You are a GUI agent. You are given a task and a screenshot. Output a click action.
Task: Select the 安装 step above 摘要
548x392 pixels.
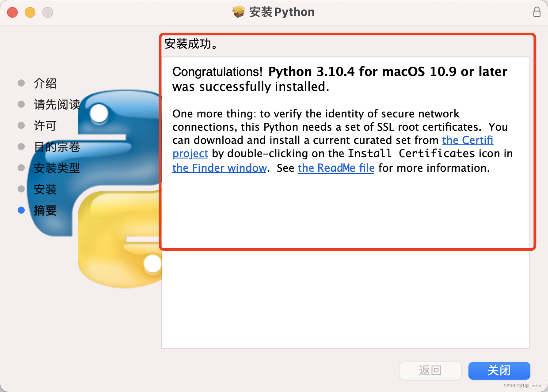[45, 189]
